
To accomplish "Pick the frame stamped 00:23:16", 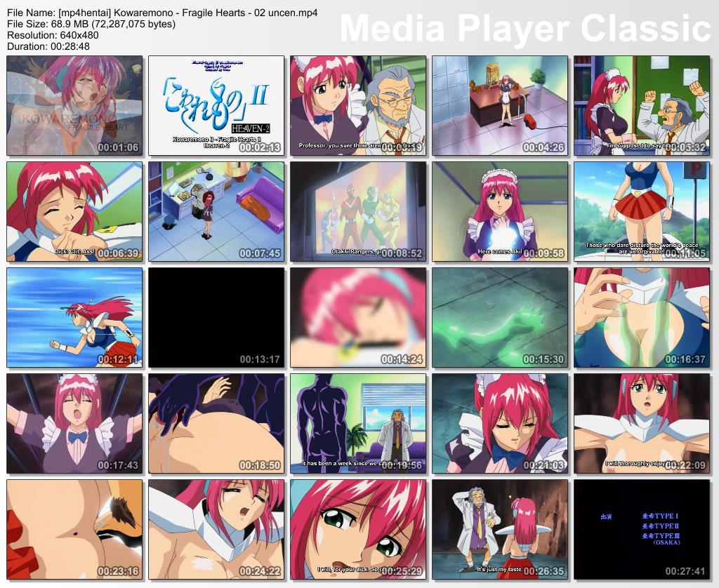I will (x=74, y=529).
